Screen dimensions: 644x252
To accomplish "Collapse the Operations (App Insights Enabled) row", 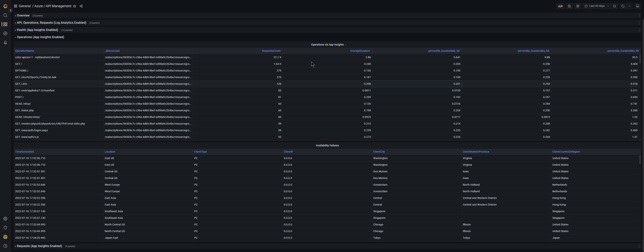I will pyautogui.click(x=40, y=37).
